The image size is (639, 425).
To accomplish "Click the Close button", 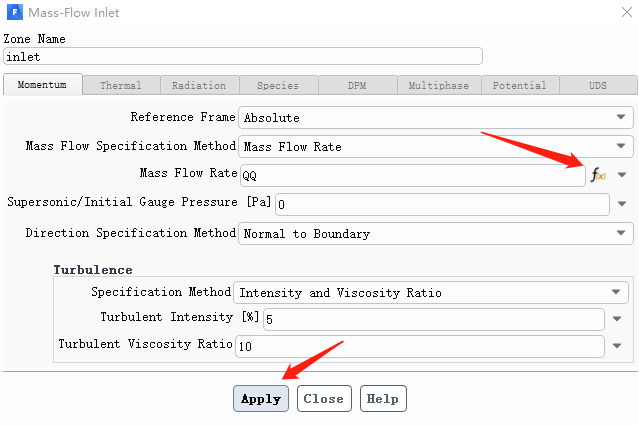I will 323,398.
